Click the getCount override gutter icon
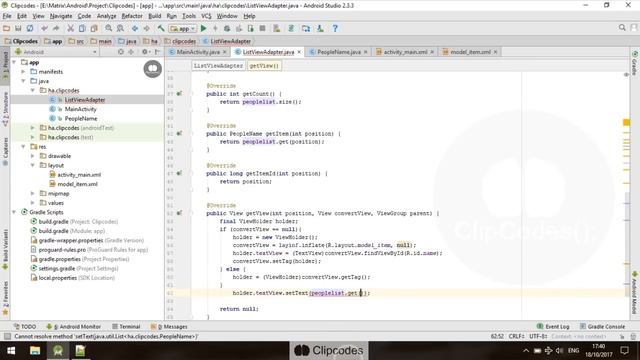This screenshot has width=640, height=360. (x=179, y=93)
